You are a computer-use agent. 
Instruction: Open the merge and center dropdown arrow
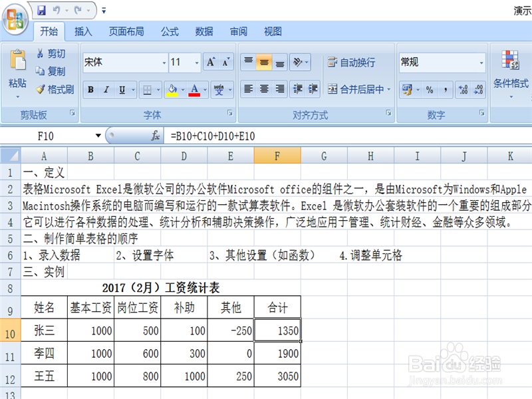pyautogui.click(x=389, y=90)
